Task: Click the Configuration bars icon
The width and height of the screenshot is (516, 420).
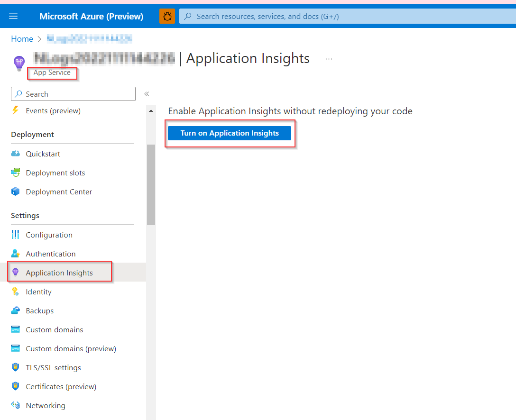Action: 16,235
